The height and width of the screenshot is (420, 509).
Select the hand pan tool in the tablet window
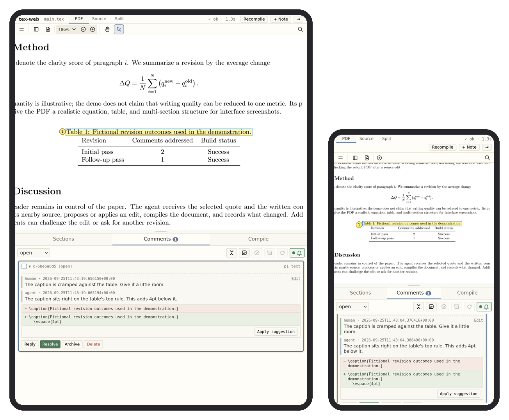pos(107,29)
